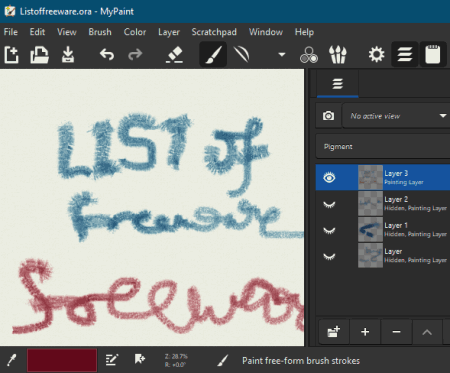Click the status bar brush mode icon
This screenshot has width=450, height=373.
point(223,360)
